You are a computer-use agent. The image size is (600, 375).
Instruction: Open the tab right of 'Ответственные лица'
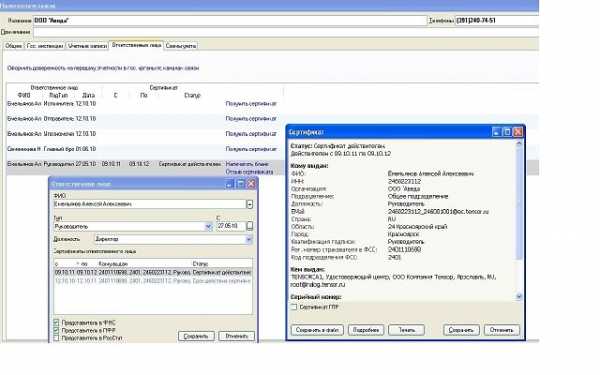(x=181, y=46)
